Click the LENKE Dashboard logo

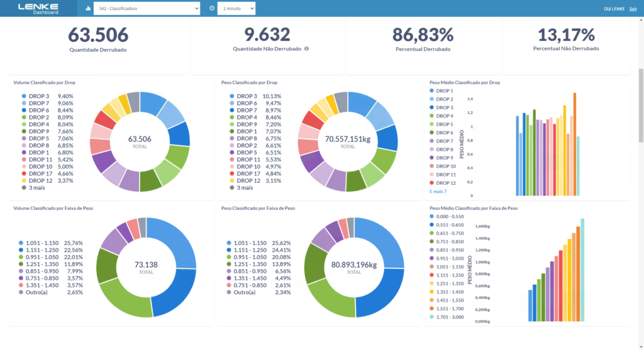[x=38, y=9]
